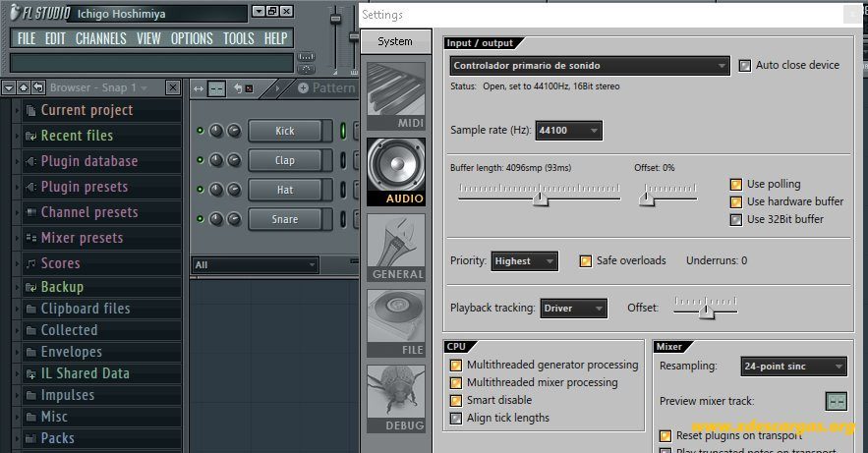Toggle Multithreaded mixer processing checkbox

point(455,383)
